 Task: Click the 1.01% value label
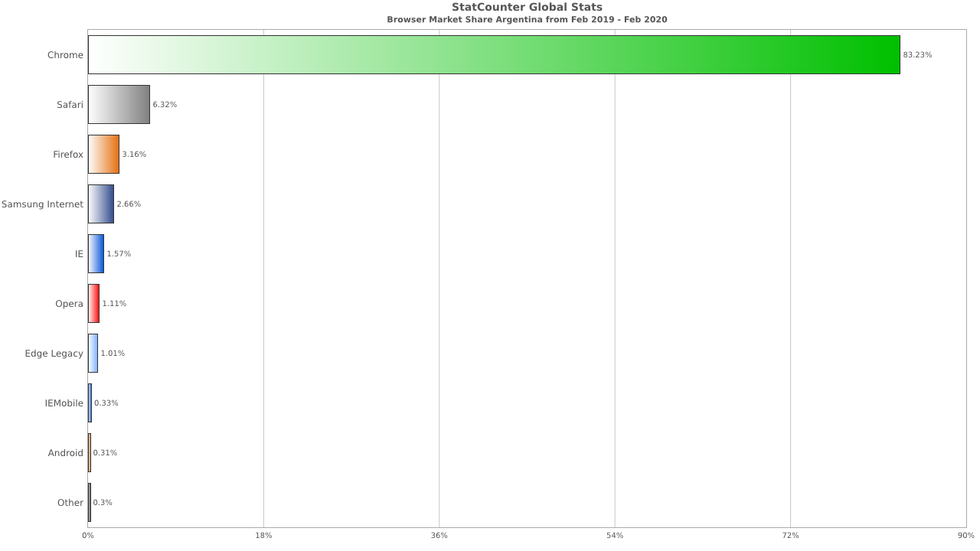113,354
